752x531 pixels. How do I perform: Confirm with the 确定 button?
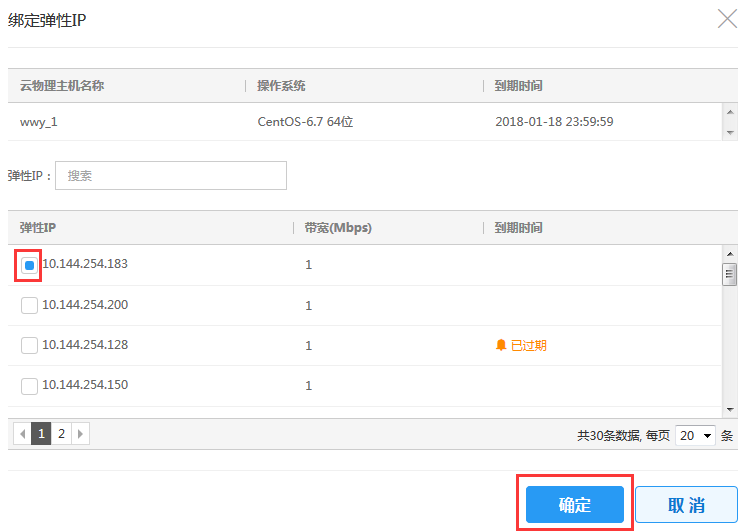click(575, 505)
